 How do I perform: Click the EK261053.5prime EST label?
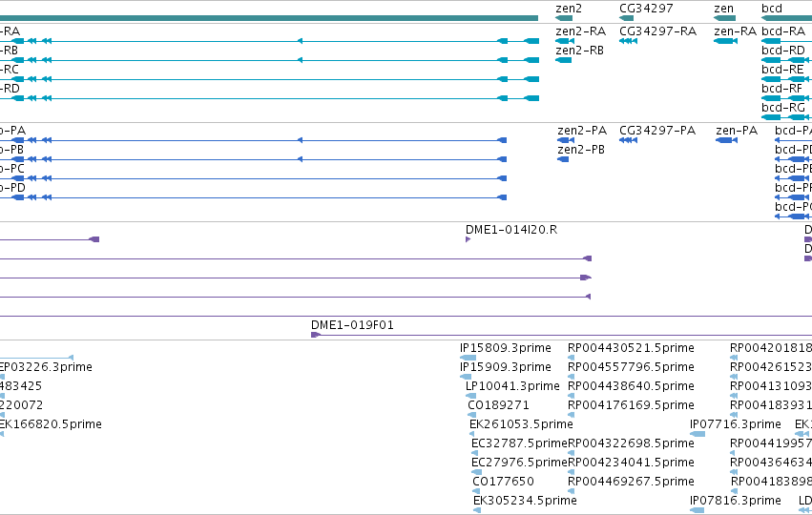(522, 424)
